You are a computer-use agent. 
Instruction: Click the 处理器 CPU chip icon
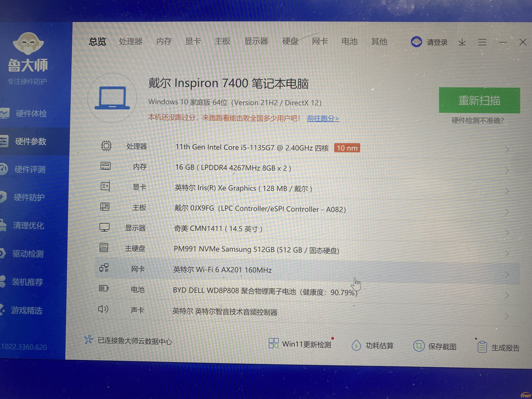tap(106, 146)
